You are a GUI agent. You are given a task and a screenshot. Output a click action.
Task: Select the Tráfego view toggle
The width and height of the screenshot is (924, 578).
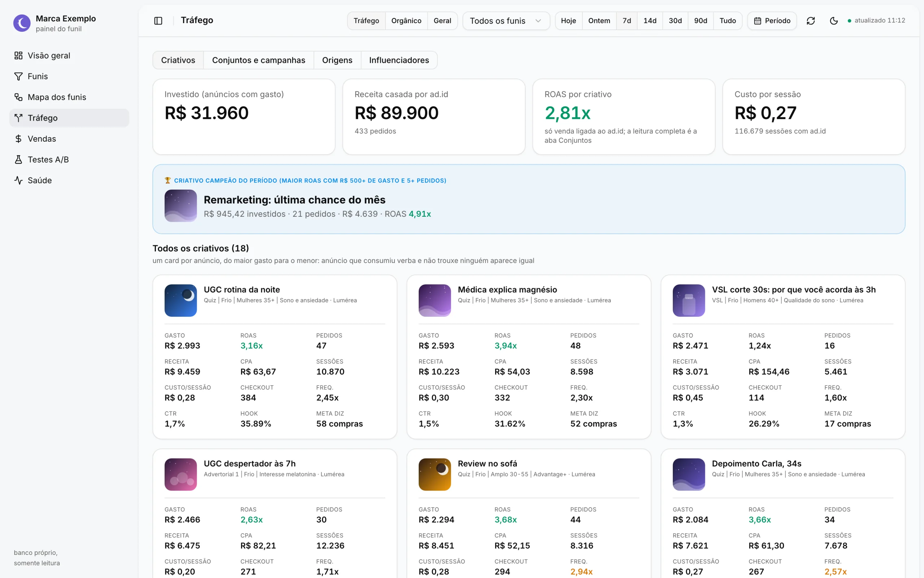pyautogui.click(x=366, y=21)
